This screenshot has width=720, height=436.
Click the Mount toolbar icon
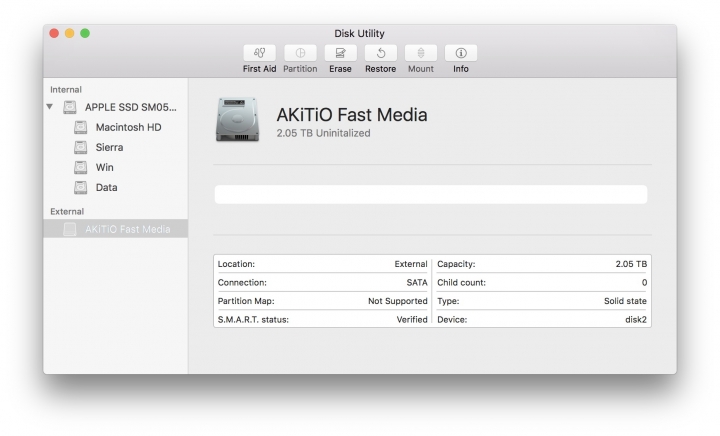pos(421,53)
